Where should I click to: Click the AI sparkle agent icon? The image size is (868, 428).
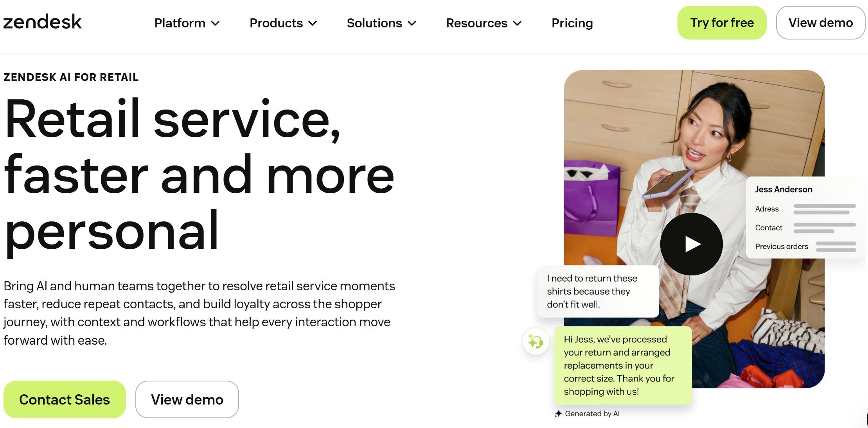click(536, 341)
